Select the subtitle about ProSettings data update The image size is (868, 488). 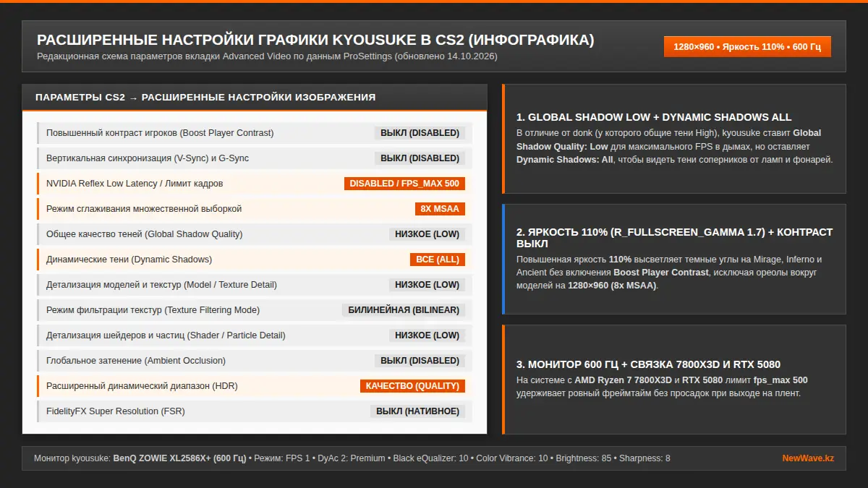[x=267, y=56]
